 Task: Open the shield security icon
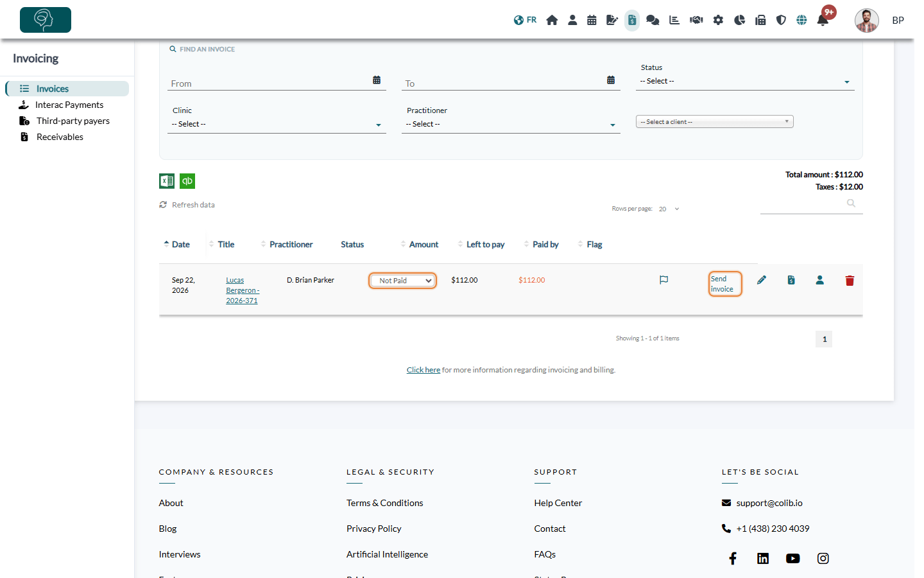(781, 20)
